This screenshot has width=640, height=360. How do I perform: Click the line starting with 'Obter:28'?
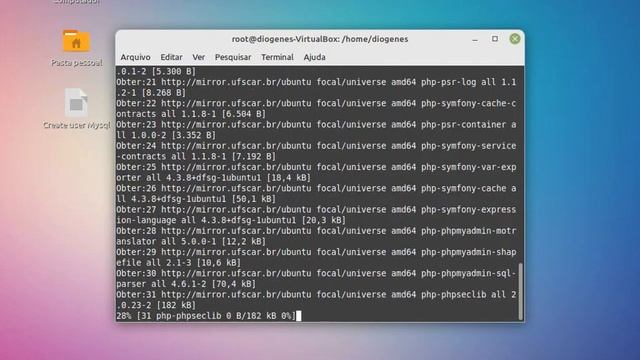(316, 231)
